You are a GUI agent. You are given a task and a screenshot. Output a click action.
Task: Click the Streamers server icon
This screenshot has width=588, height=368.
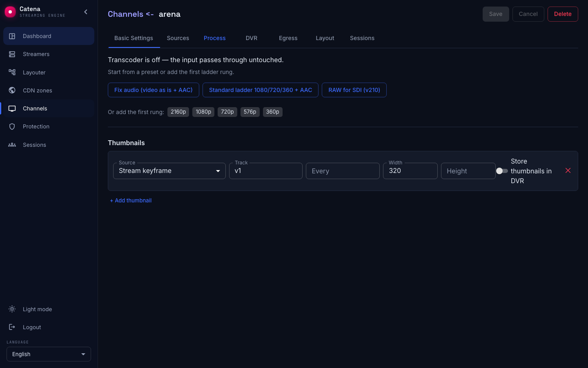click(x=12, y=54)
